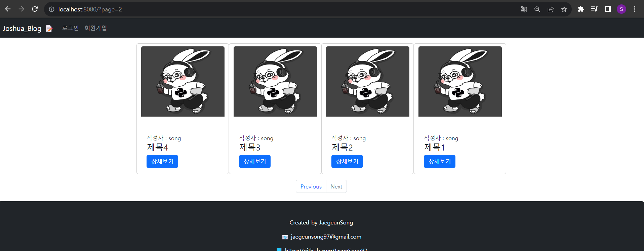Open the purple S profile avatar
The width and height of the screenshot is (644, 251).
click(x=621, y=9)
